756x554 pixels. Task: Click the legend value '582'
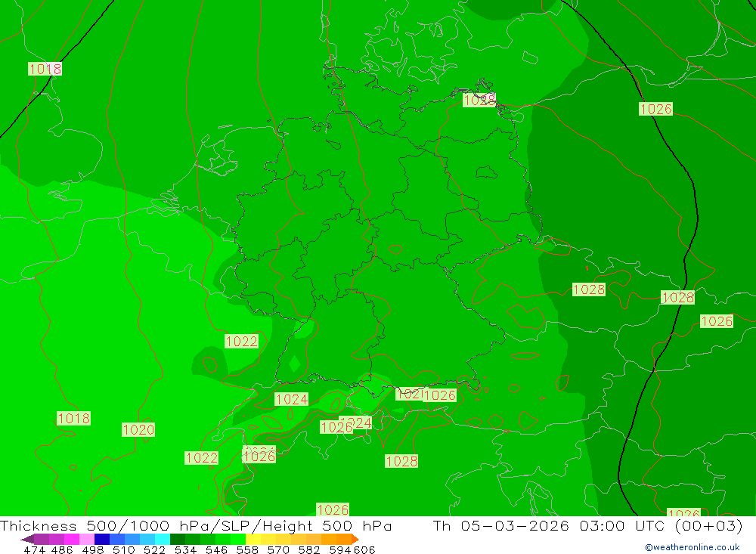coord(308,549)
